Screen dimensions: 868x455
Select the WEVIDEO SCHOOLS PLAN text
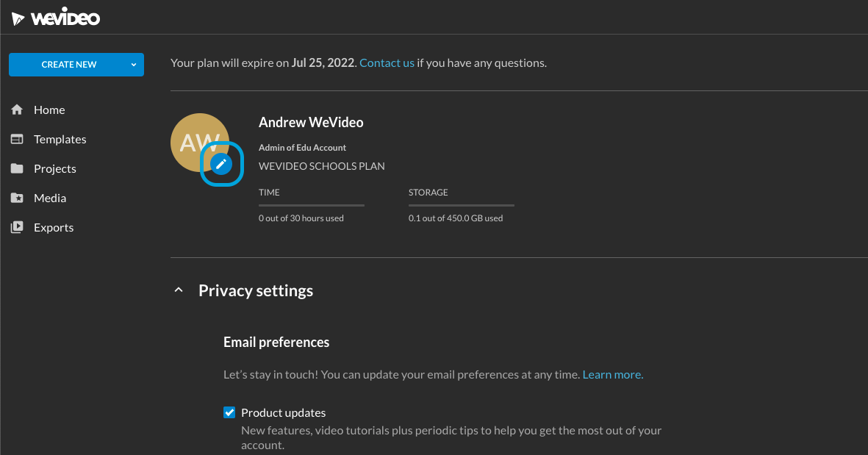(322, 166)
